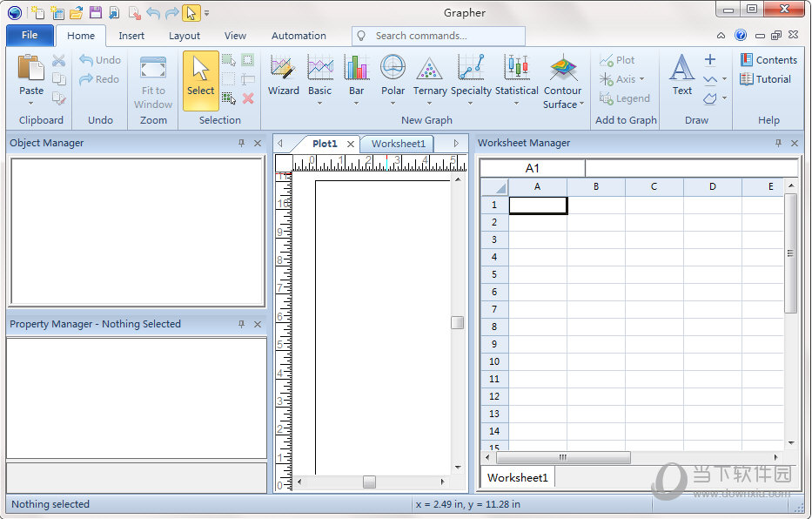Expand the Bar graph dropdown
Image resolution: width=812 pixels, height=519 pixels.
356,103
